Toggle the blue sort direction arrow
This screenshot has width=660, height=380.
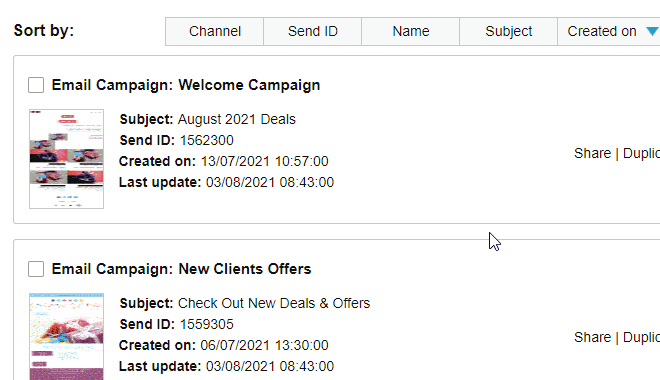click(x=652, y=31)
